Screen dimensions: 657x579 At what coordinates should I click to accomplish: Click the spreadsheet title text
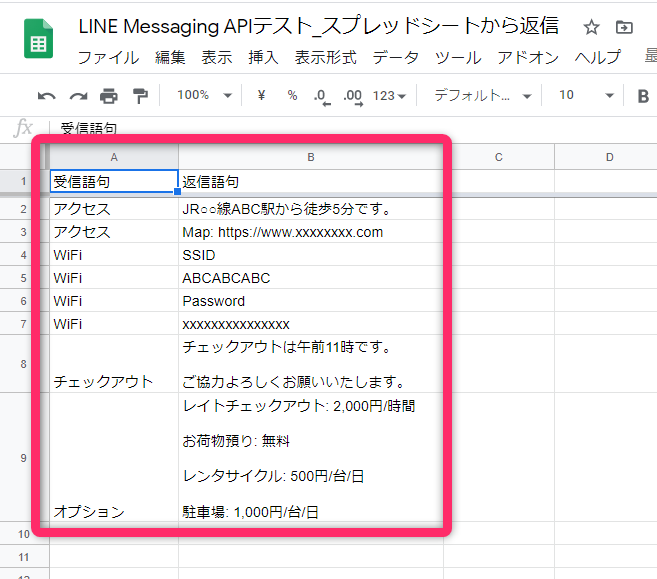[318, 26]
